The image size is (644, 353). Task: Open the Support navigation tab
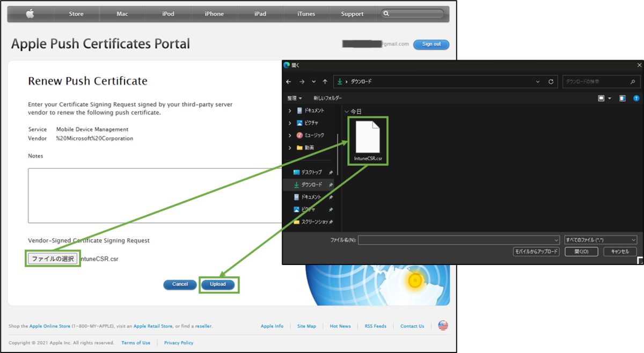point(352,14)
